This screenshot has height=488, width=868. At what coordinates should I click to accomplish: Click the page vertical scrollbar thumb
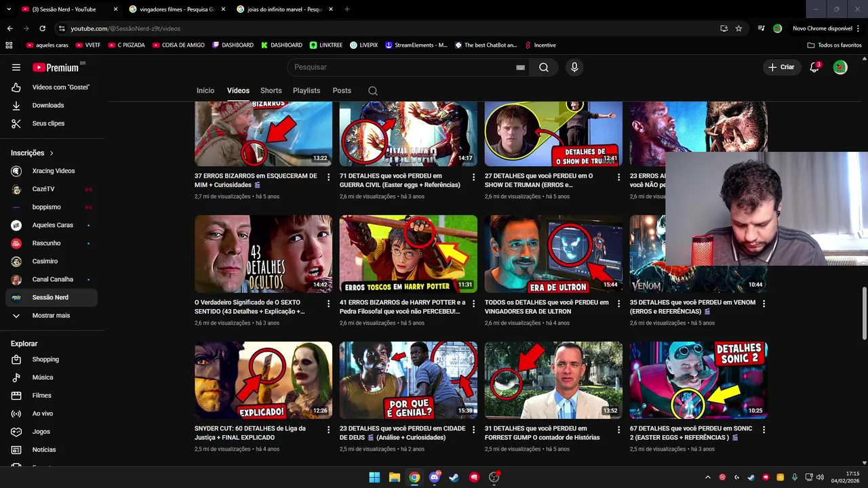(864, 313)
